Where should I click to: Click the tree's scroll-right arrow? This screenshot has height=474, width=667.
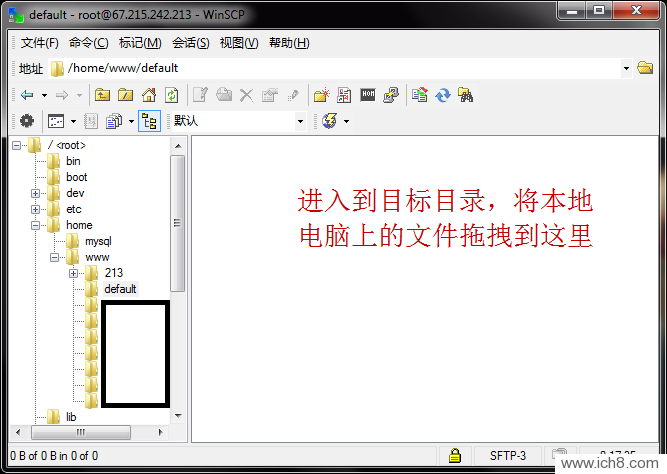click(x=160, y=432)
